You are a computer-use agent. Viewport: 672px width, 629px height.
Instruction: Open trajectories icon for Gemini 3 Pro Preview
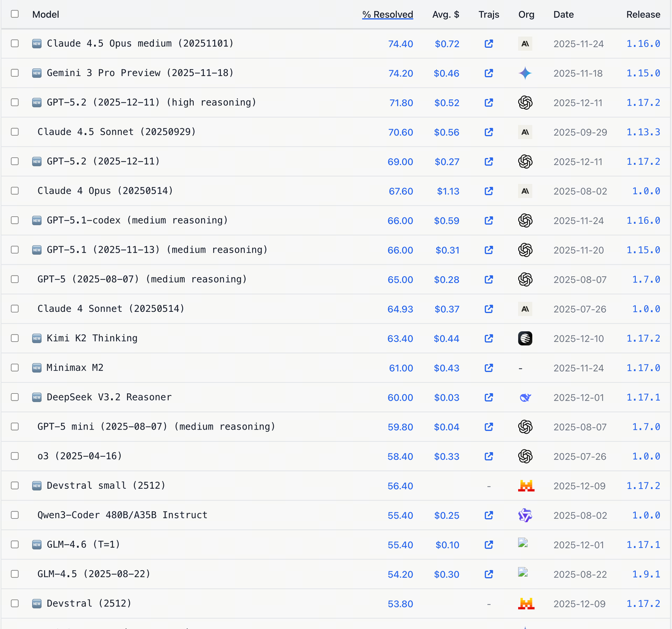click(489, 73)
